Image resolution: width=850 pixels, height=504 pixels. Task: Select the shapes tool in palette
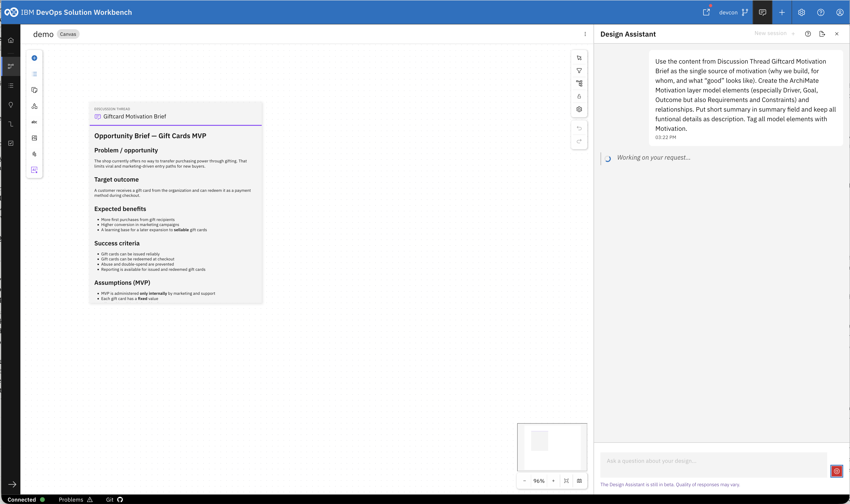click(x=34, y=106)
